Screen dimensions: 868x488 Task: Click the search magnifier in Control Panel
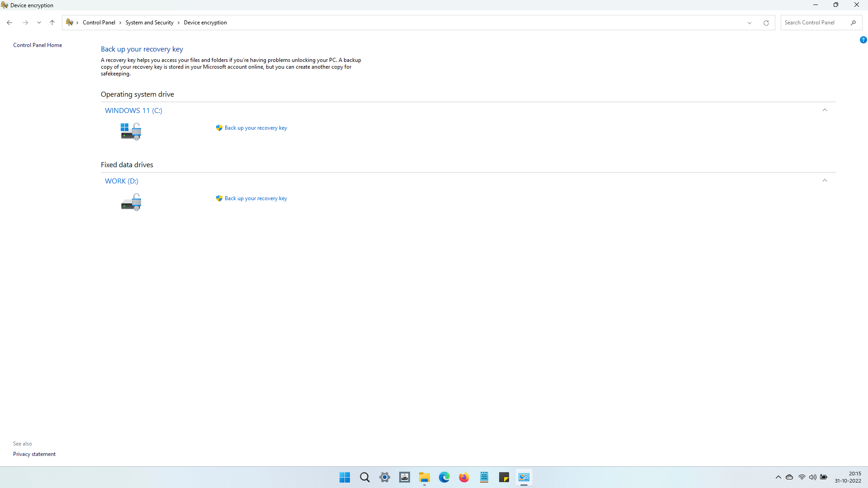(x=853, y=23)
